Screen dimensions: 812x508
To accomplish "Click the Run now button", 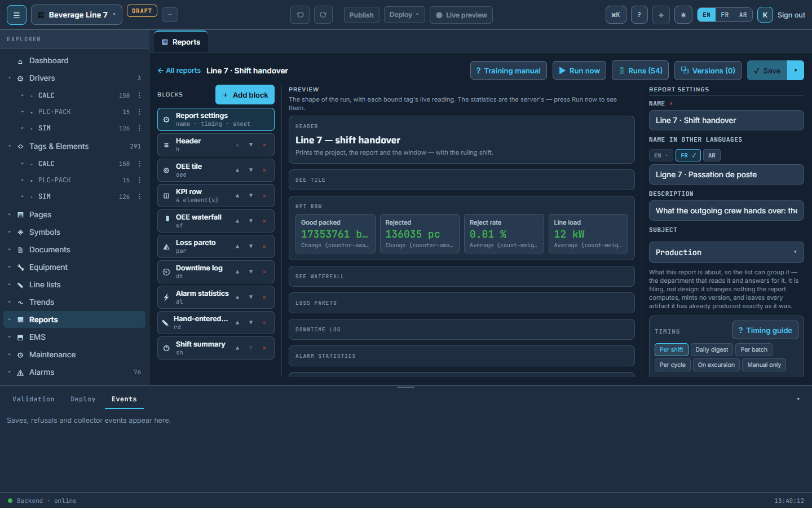I will [579, 71].
